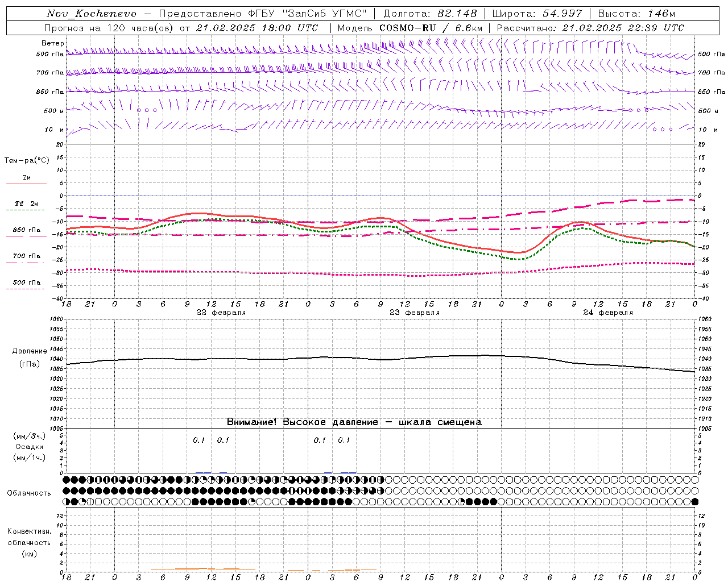This screenshot has height=582, width=728.
Task: Click the '24 февраля' date label
Action: (608, 313)
